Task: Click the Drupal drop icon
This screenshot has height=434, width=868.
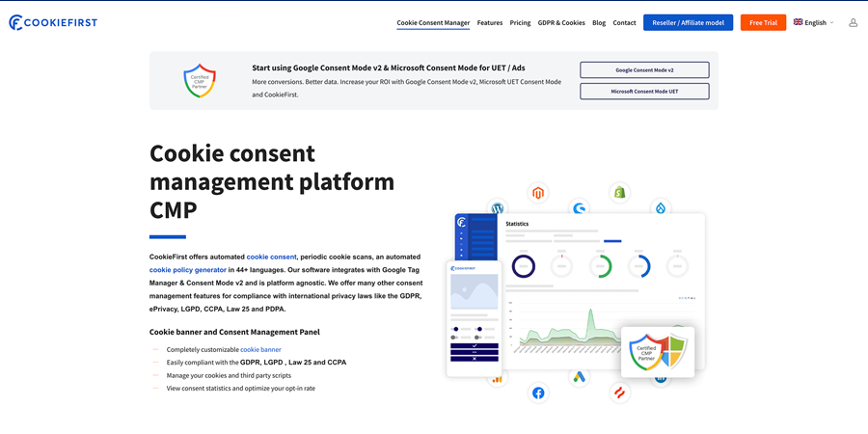Action: click(661, 208)
